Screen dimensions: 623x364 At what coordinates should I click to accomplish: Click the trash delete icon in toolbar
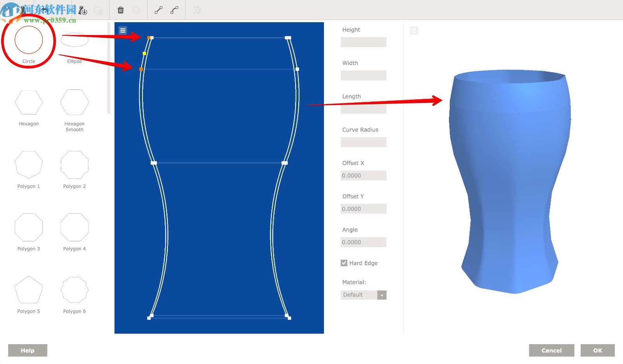pyautogui.click(x=121, y=10)
